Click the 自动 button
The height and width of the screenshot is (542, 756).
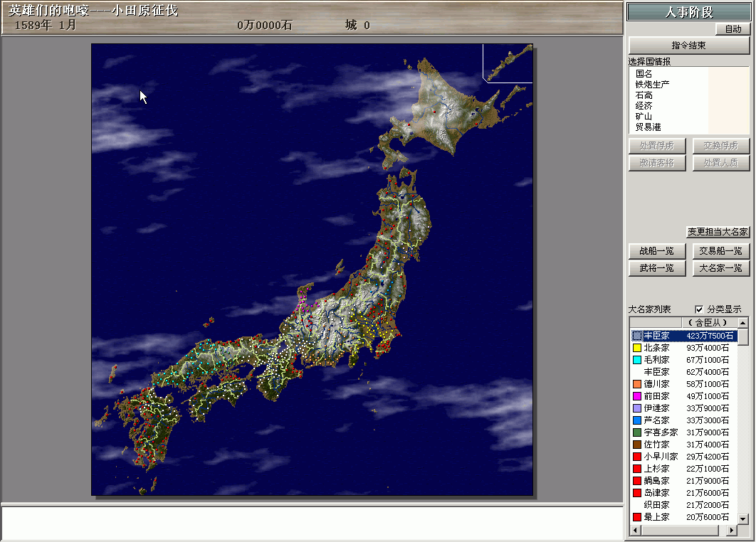point(733,29)
